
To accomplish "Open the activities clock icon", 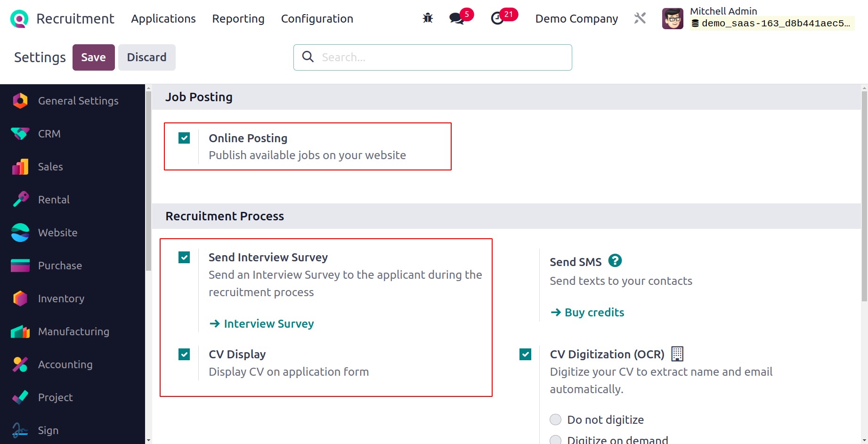I will 497,18.
